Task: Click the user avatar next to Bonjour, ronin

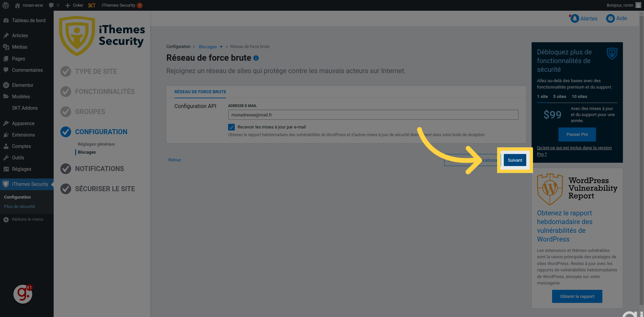Action: (x=638, y=5)
